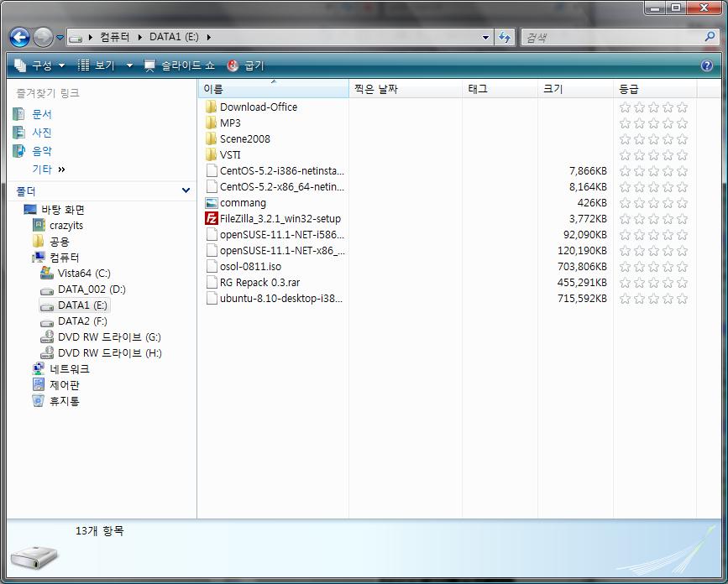Sort by the 찍은 날짜 column header
Screen dimensions: 728x584
[406, 89]
